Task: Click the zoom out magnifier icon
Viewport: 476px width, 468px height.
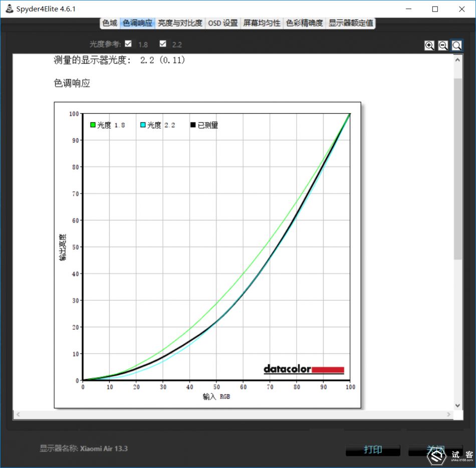Action: point(443,46)
